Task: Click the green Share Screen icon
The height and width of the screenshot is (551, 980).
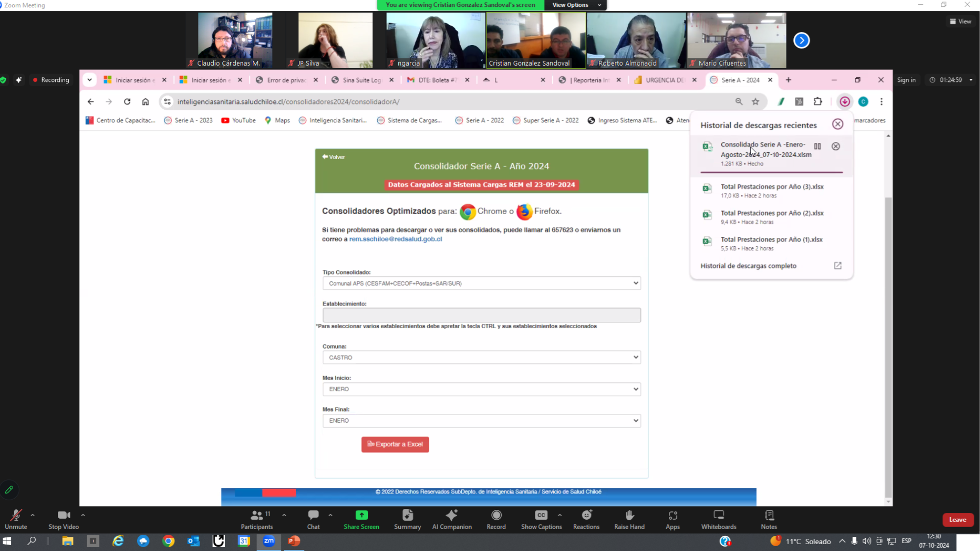Action: 362,515
